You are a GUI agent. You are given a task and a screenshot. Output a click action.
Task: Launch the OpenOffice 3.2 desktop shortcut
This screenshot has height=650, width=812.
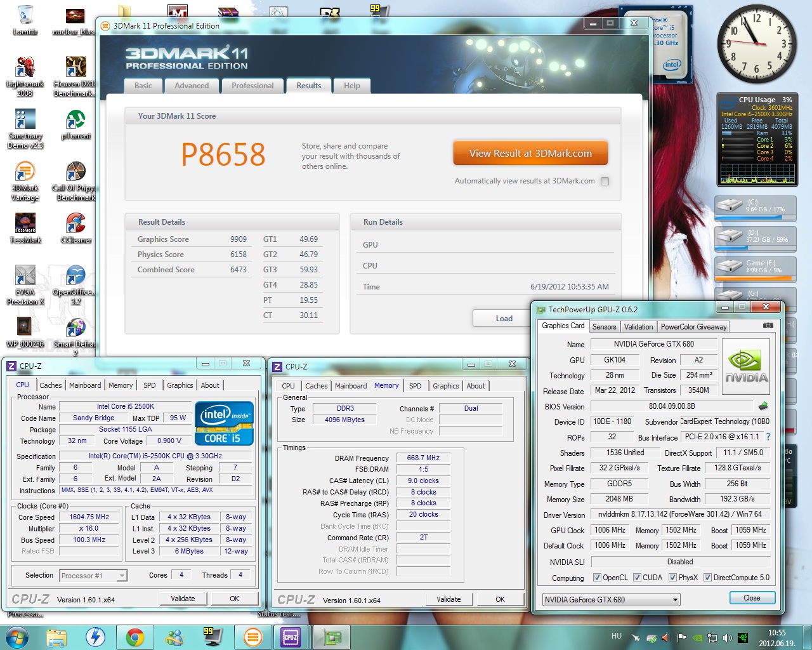pos(75,285)
